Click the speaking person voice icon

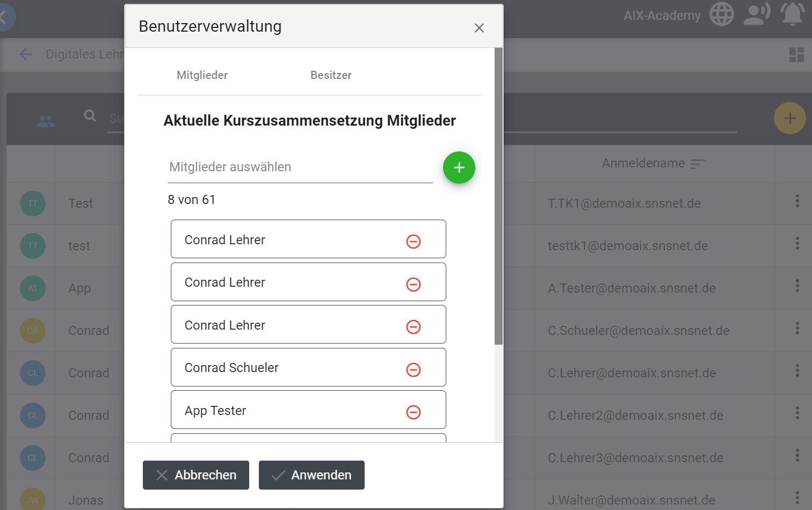point(757,14)
